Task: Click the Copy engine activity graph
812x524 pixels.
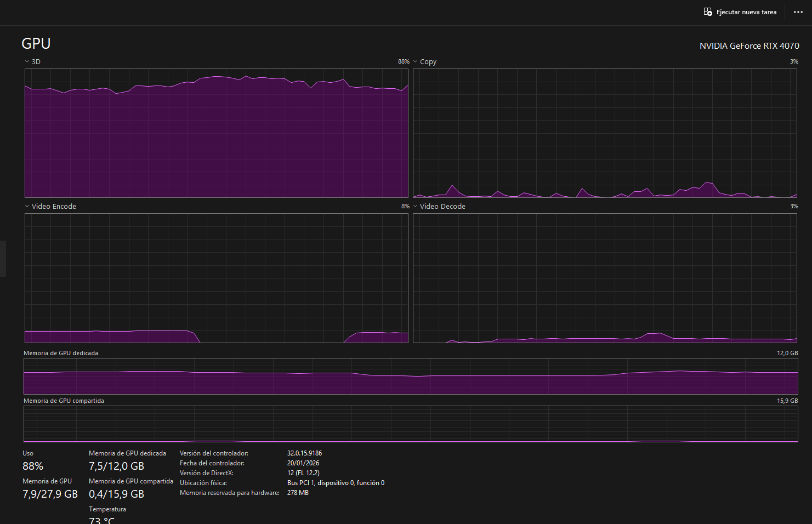Action: (x=605, y=133)
